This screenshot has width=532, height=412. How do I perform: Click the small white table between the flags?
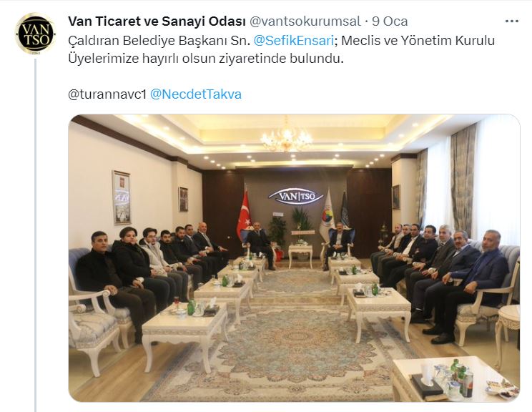(x=300, y=255)
